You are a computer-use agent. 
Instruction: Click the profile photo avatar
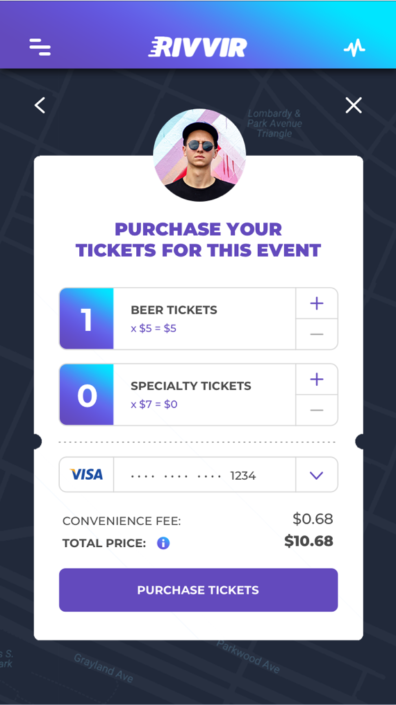click(200, 155)
